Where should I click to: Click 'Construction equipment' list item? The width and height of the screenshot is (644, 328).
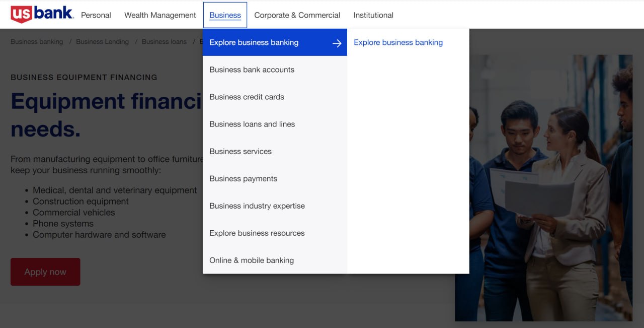pyautogui.click(x=80, y=202)
